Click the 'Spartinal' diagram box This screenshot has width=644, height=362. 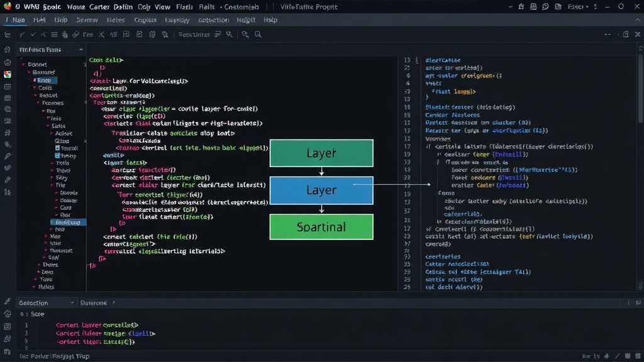point(321,227)
